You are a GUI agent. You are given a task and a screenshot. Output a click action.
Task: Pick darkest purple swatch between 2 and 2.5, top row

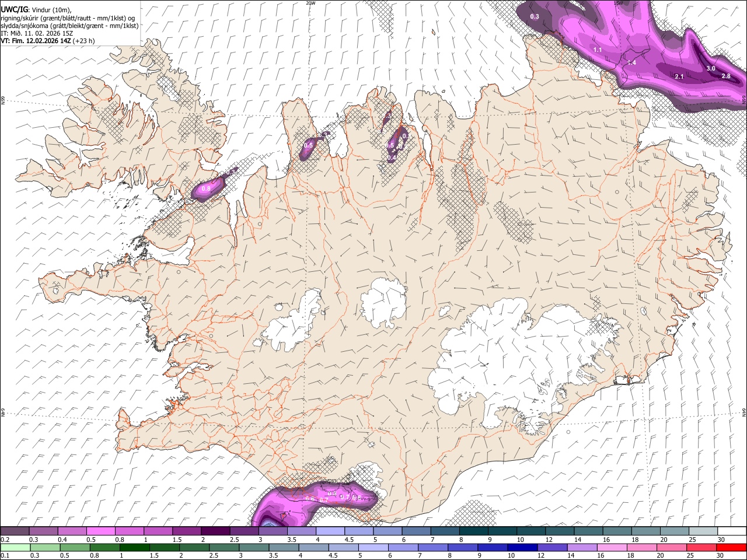[x=215, y=531]
